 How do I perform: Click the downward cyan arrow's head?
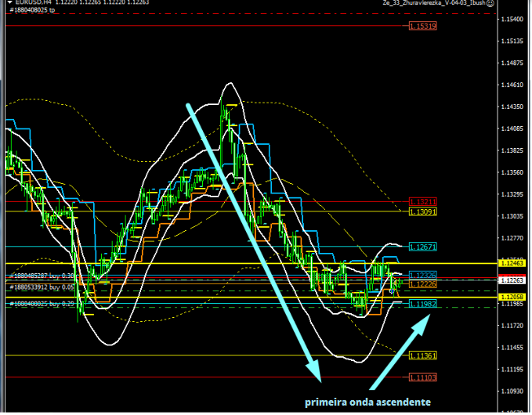pos(314,366)
